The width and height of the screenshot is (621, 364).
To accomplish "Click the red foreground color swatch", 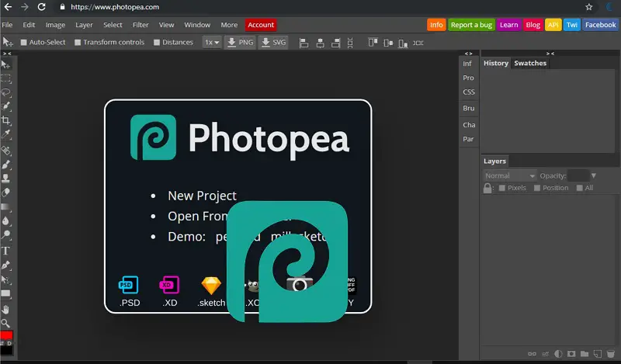I will (6, 335).
